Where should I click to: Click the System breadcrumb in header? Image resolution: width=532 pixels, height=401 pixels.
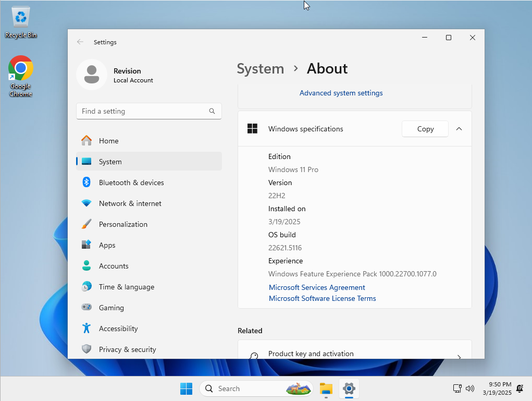[x=260, y=69]
